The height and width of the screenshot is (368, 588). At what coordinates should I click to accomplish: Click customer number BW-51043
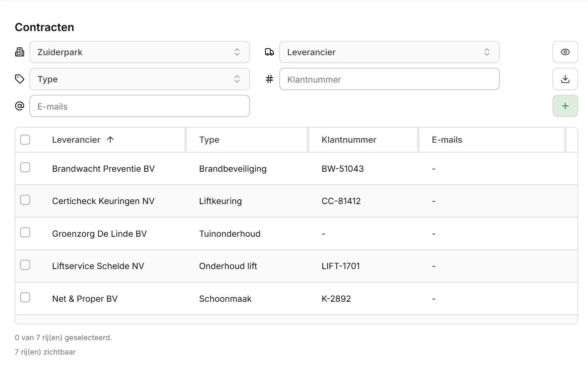coord(343,168)
